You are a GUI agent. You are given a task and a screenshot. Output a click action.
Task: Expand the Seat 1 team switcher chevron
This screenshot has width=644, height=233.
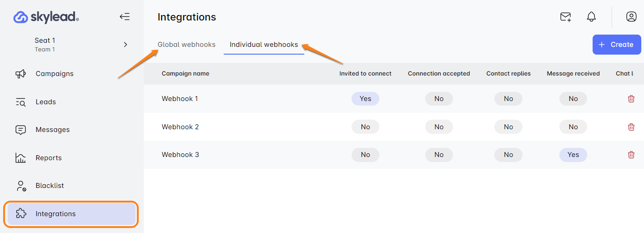tap(126, 45)
